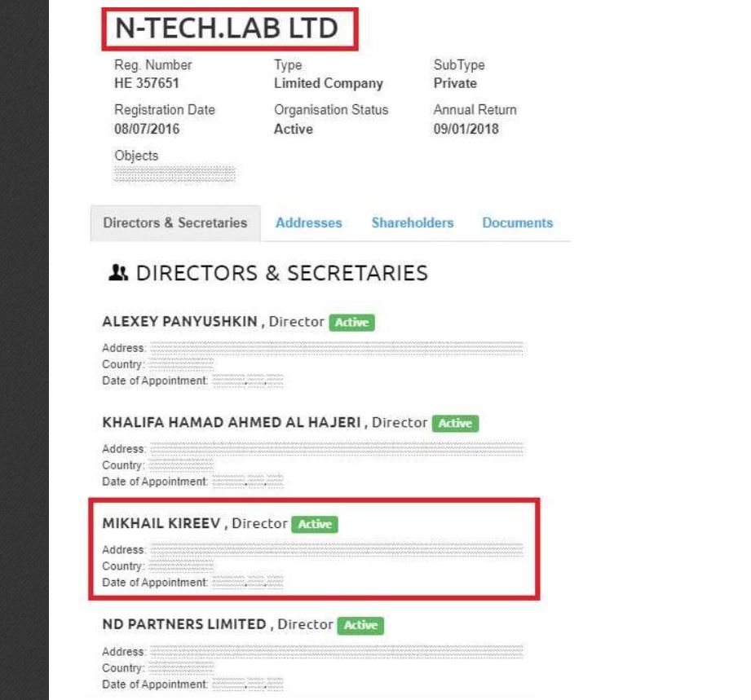Open the Addresses tab
Screen dimensions: 751x700
coord(309,222)
